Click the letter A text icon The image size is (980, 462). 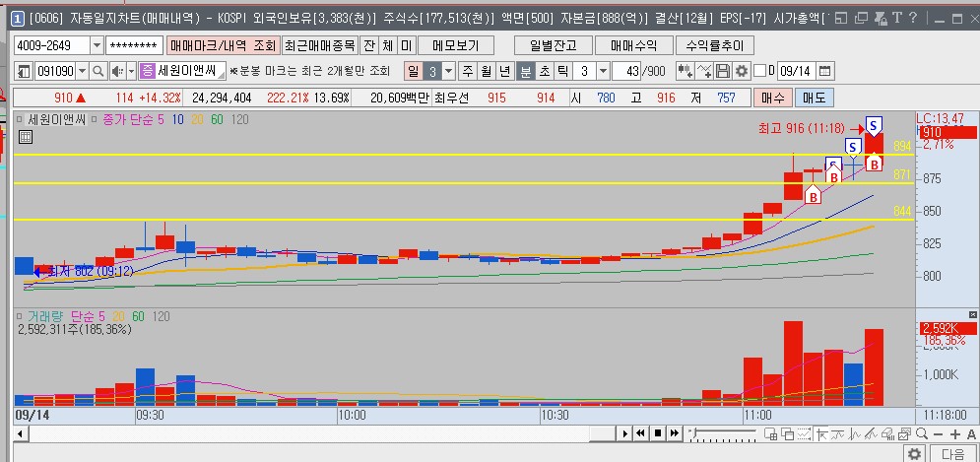[x=971, y=433]
